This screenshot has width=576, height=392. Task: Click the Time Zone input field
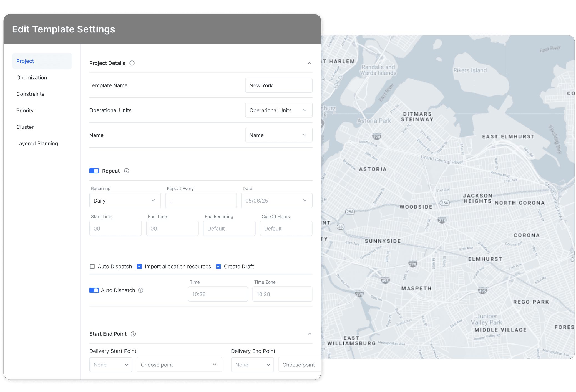pyautogui.click(x=282, y=294)
